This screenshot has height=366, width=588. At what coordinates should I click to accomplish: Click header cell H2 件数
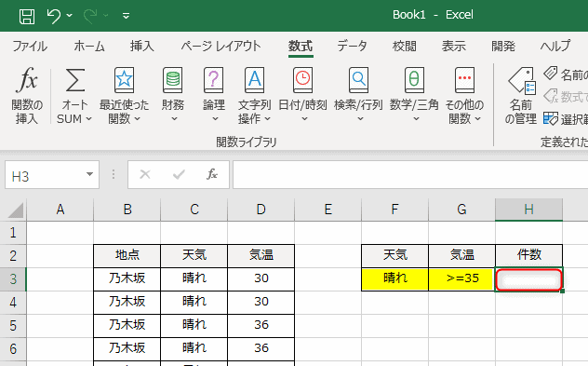[x=528, y=255]
